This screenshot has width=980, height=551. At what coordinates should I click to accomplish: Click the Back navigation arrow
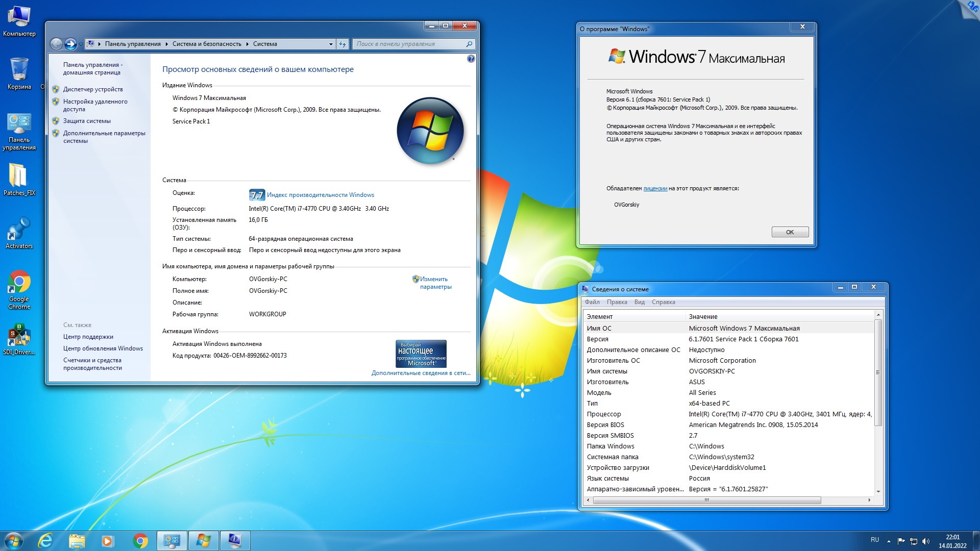pyautogui.click(x=57, y=44)
